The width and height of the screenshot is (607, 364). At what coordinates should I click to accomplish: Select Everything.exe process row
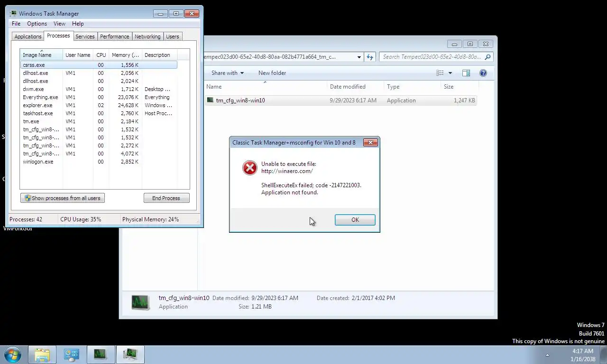click(x=99, y=97)
